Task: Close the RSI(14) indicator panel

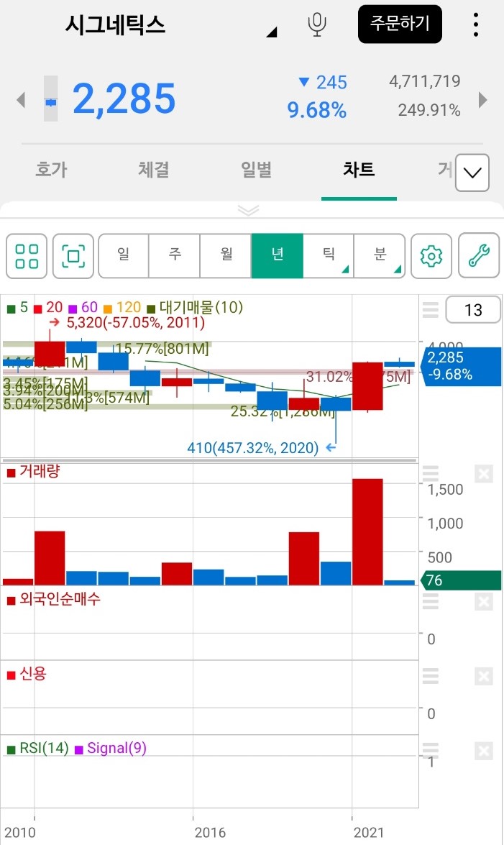Action: tap(484, 751)
